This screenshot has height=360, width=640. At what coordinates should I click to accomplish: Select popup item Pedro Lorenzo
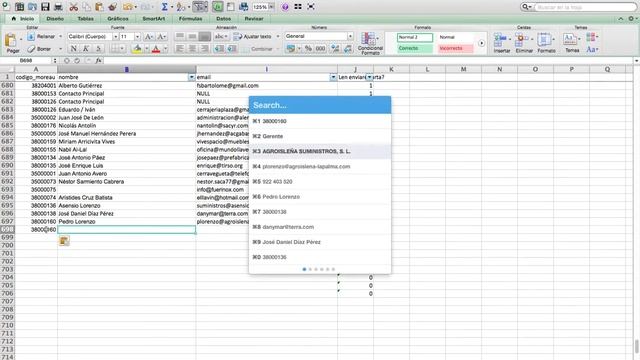click(320, 197)
